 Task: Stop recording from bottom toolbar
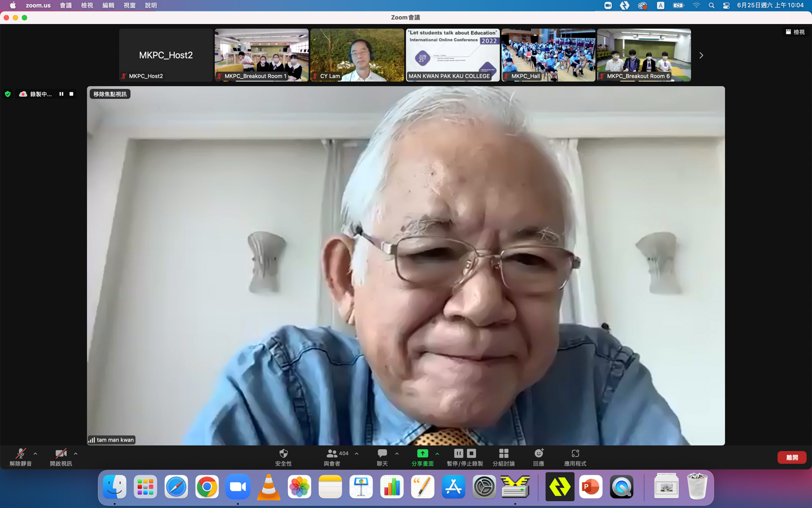(x=472, y=453)
